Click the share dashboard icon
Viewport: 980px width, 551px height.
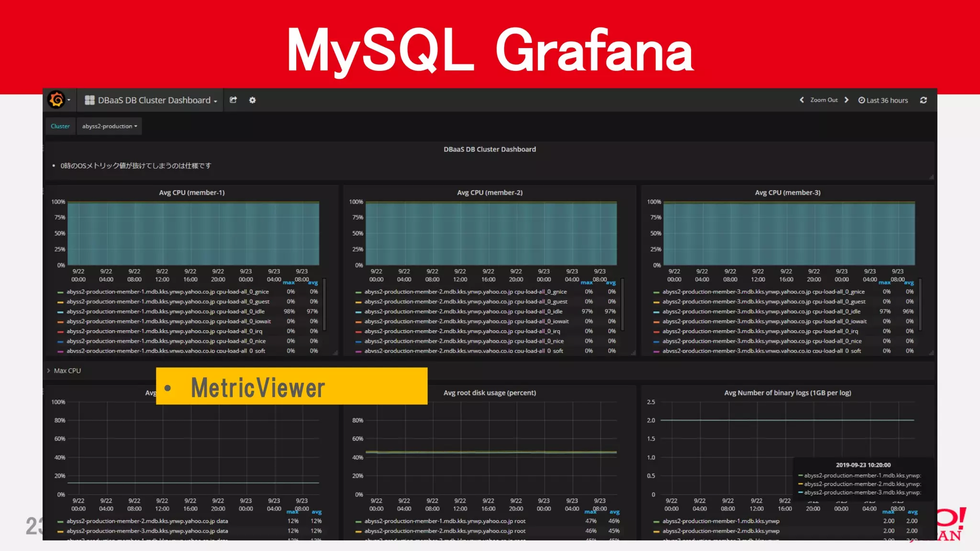click(x=233, y=100)
